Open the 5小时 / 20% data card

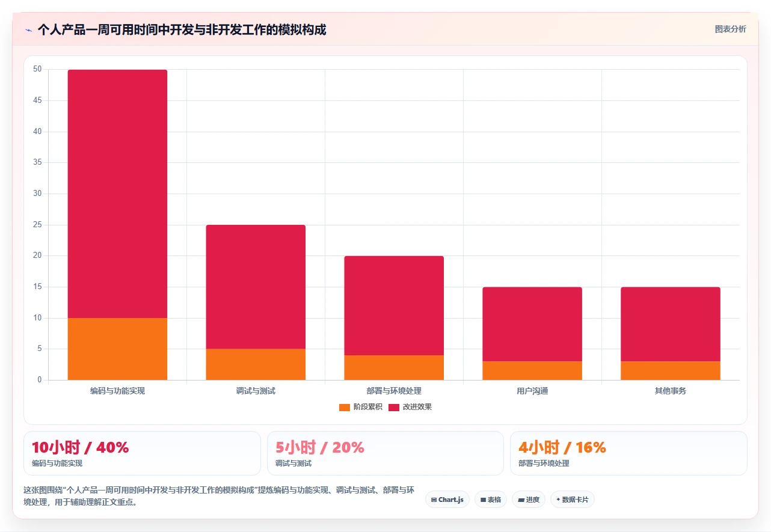click(x=385, y=453)
